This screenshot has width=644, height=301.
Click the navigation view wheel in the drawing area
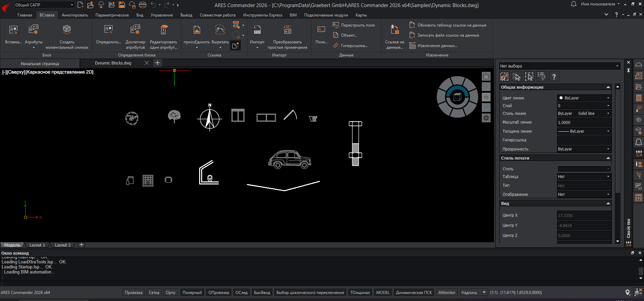click(457, 97)
